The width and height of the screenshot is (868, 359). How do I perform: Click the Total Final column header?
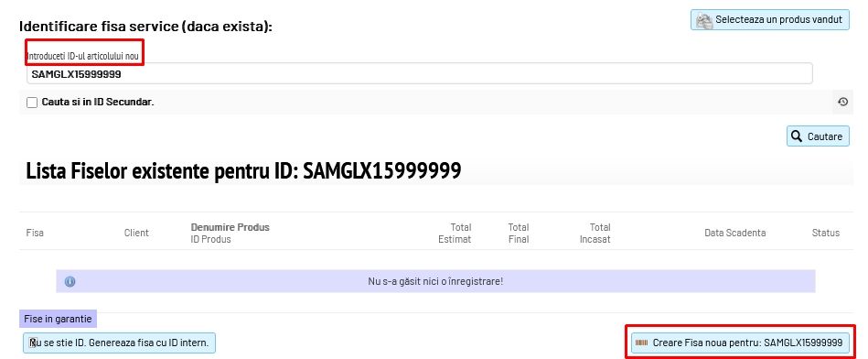519,234
